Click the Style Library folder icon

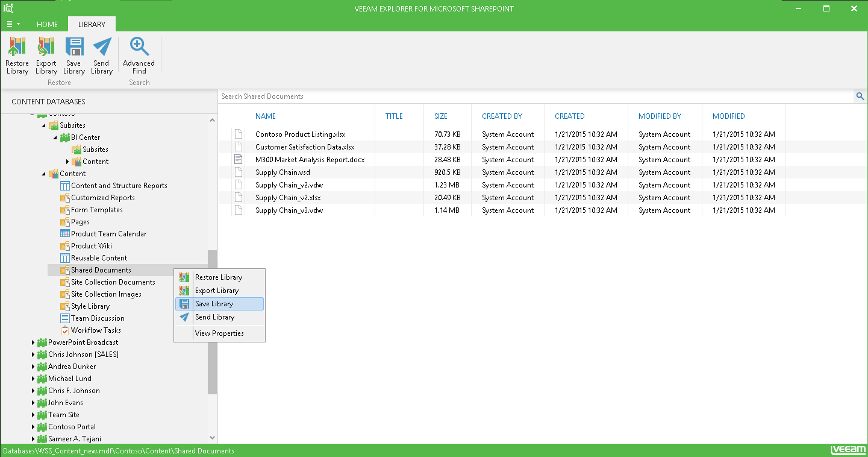pyautogui.click(x=65, y=306)
